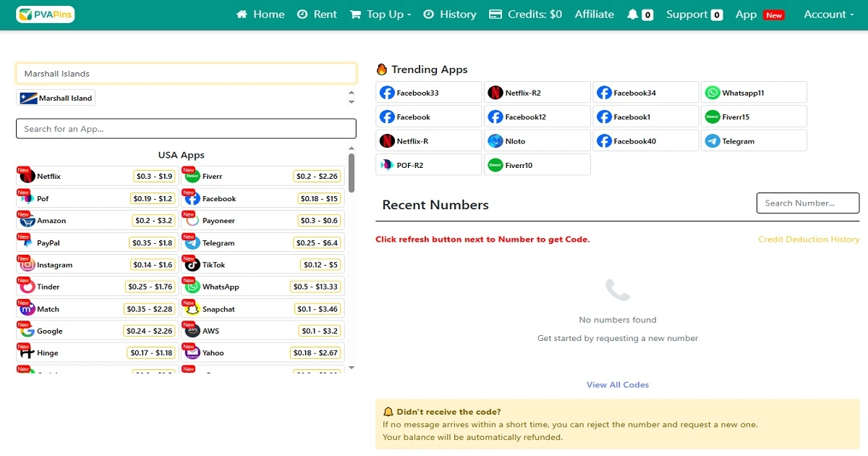Go to the Home page

click(x=260, y=14)
